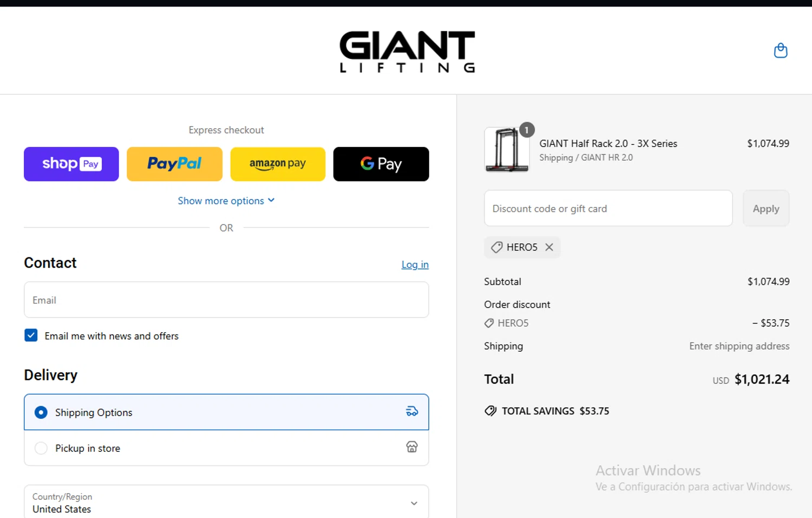Remove the HERO5 discount code

pos(549,247)
